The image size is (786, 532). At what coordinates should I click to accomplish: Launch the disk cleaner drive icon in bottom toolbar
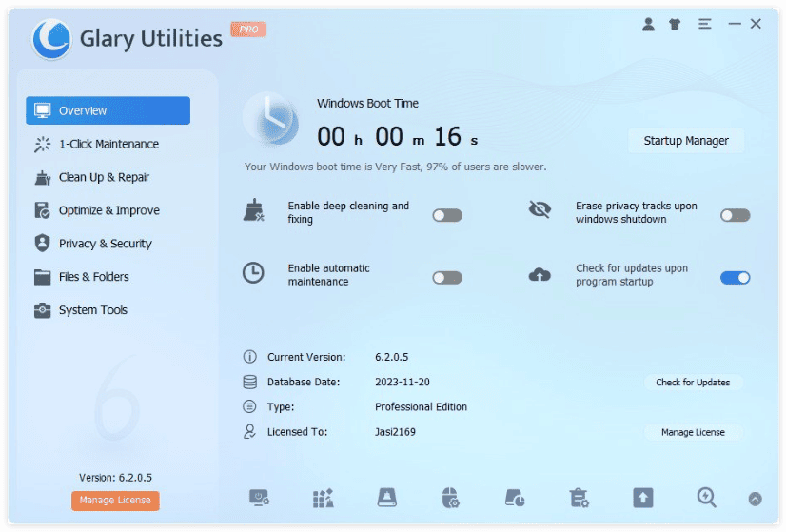386,498
